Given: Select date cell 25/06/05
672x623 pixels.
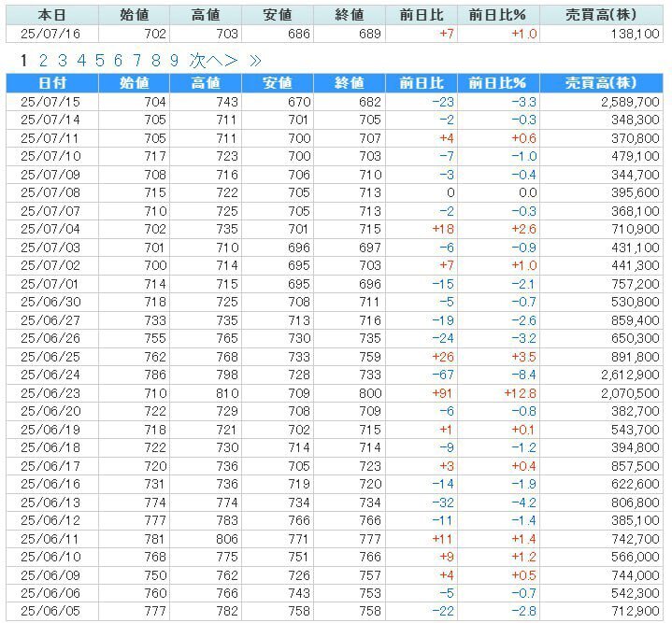Looking at the screenshot, I should click(50, 612).
